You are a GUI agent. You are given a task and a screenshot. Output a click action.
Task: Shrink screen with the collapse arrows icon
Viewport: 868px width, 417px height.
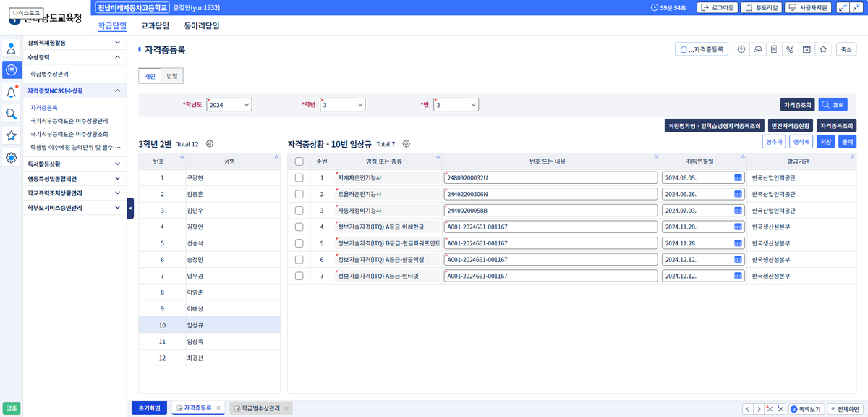pyautogui.click(x=856, y=7)
